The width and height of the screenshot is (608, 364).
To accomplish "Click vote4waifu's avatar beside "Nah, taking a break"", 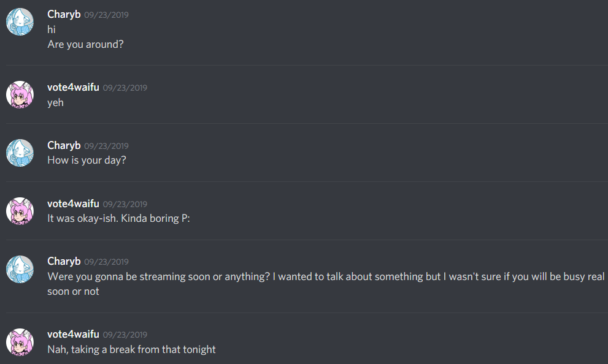I will point(20,342).
